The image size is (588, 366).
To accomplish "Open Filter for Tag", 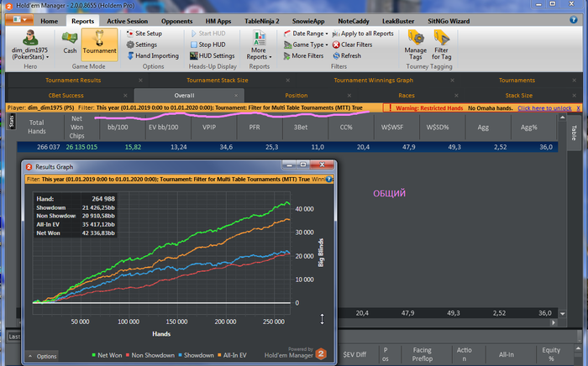I will 441,45.
